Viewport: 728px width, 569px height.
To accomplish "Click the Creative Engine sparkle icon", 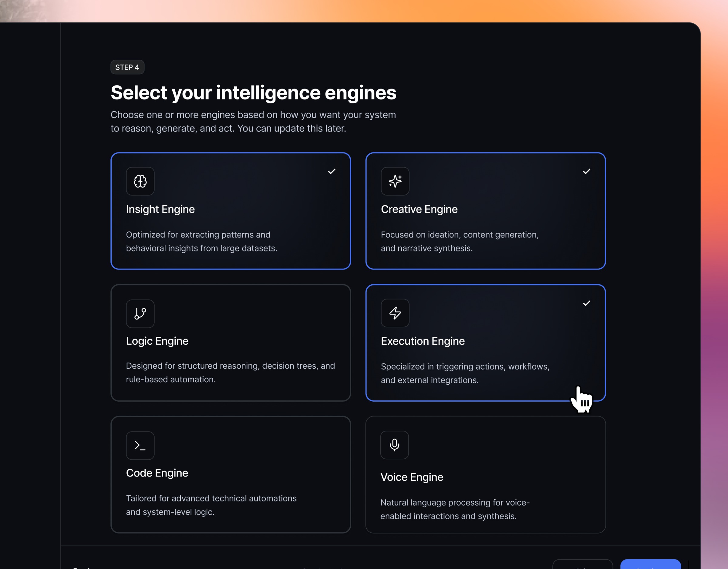I will 395,181.
